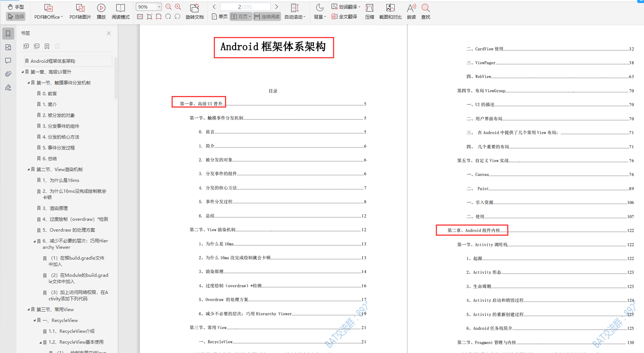Rotate page clockwise icon
The width and height of the screenshot is (644, 353).
(168, 16)
